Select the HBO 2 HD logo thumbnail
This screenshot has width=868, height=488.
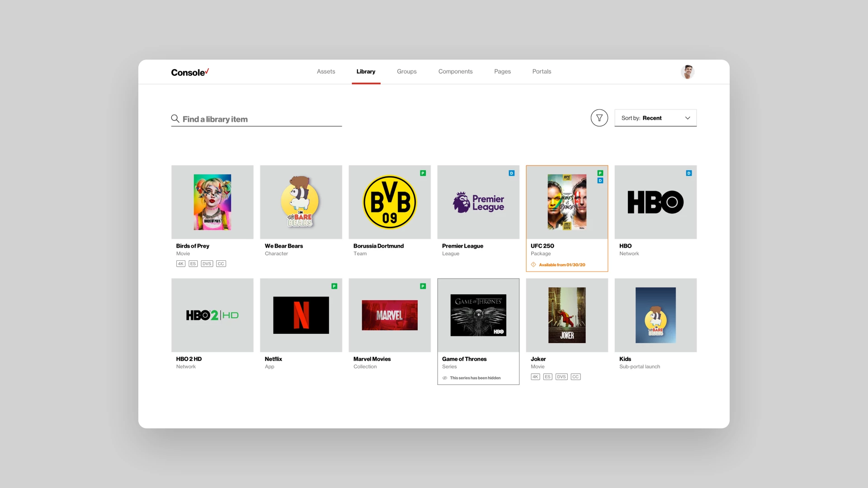[x=212, y=315]
